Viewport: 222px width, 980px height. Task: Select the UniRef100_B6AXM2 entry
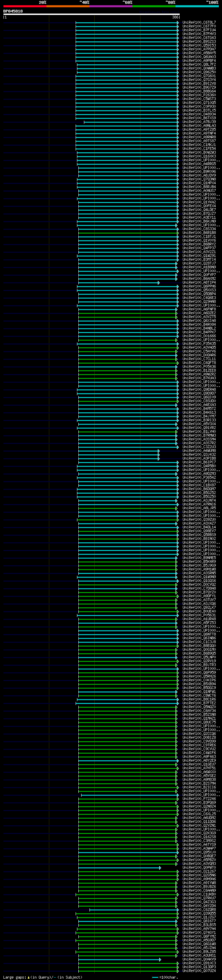pyautogui.click(x=199, y=279)
